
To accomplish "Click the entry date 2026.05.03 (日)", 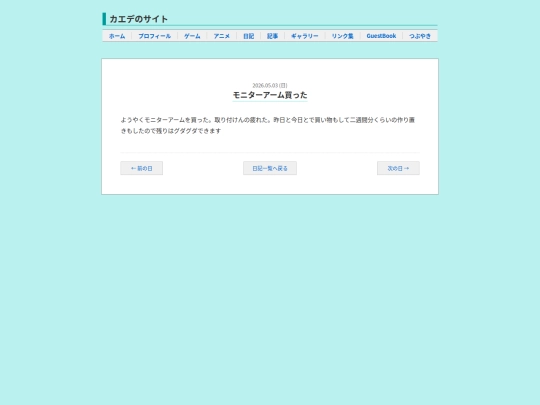I will (x=270, y=85).
